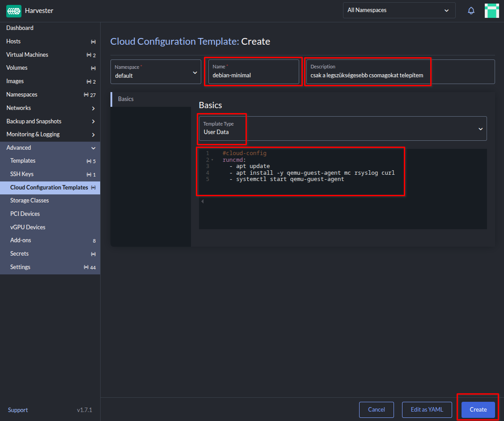This screenshot has width=504, height=421.
Task: Expand Backup and Snapshots section
Action: pos(93,122)
